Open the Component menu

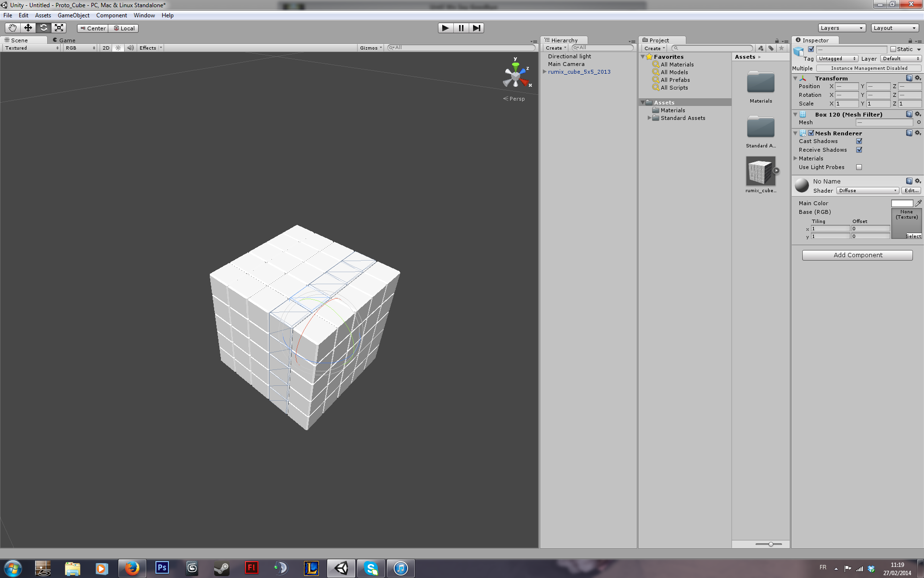click(x=112, y=15)
